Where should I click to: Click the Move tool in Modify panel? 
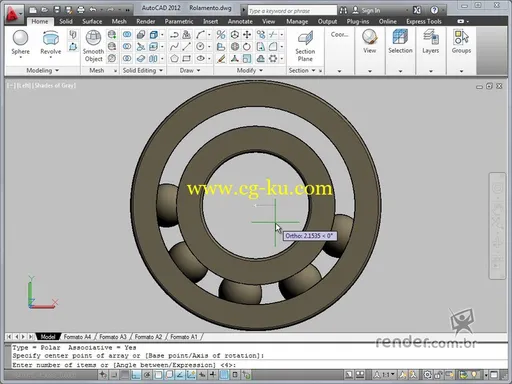click(247, 34)
